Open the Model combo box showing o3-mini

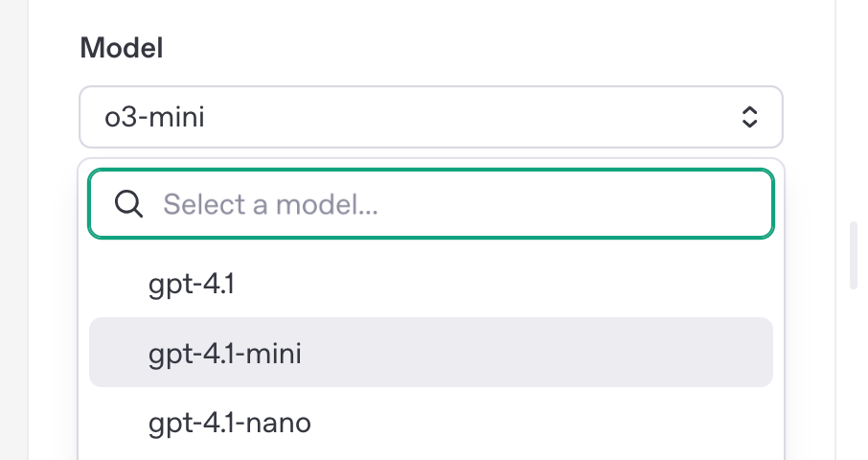(431, 117)
